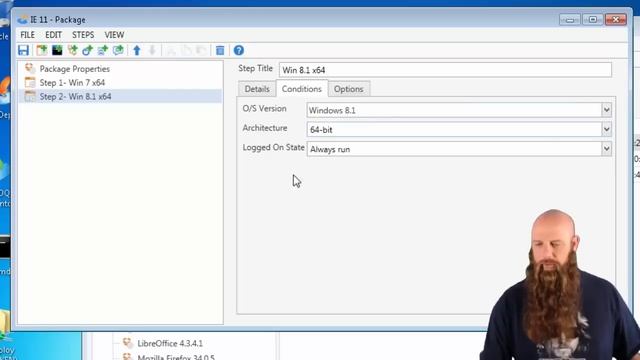Click LibreOffice 4.3.4.1 in background window
640x360 pixels.
pos(170,343)
